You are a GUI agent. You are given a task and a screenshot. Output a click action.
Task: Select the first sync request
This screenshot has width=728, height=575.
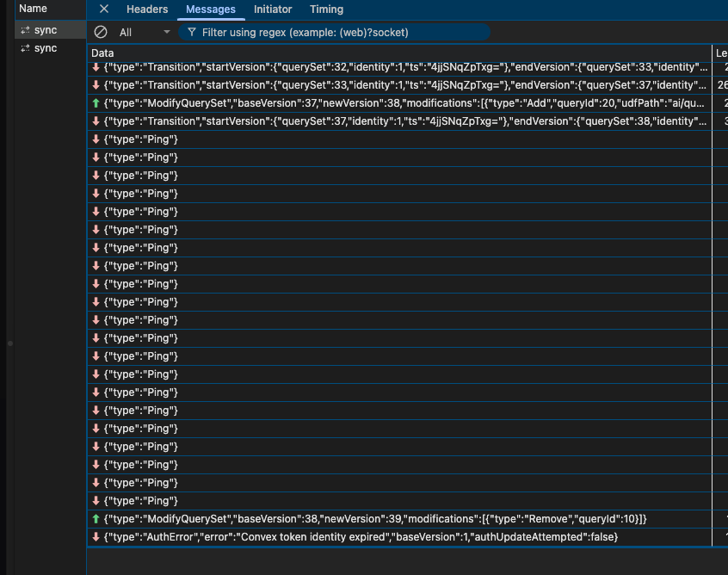(51, 30)
